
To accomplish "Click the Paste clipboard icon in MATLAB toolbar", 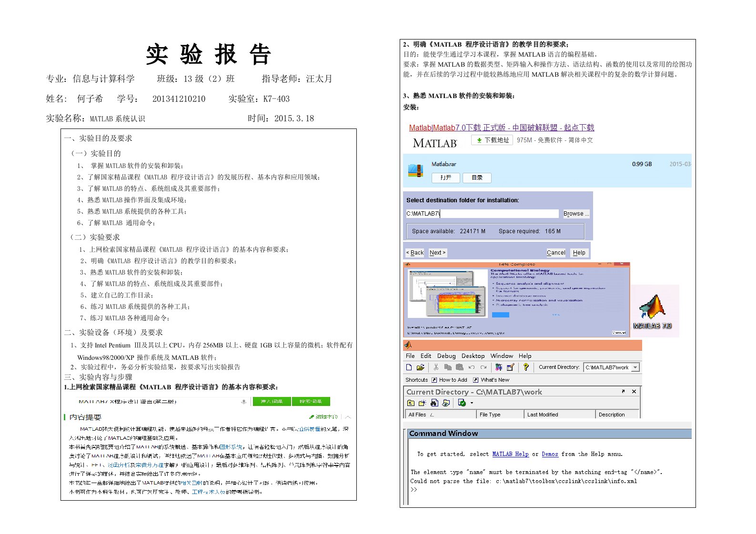I will click(x=459, y=367).
